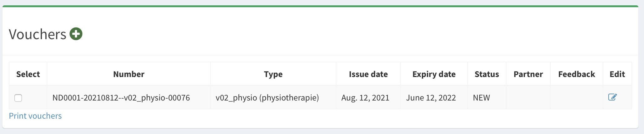Tick the checkbox for the physio voucher
Image resolution: width=644 pixels, height=134 pixels.
point(18,98)
